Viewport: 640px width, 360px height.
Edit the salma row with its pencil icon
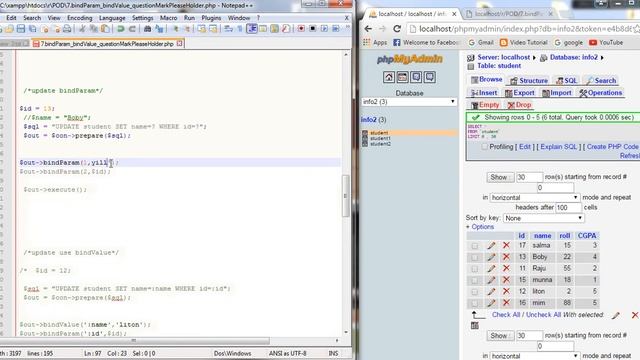click(x=491, y=245)
